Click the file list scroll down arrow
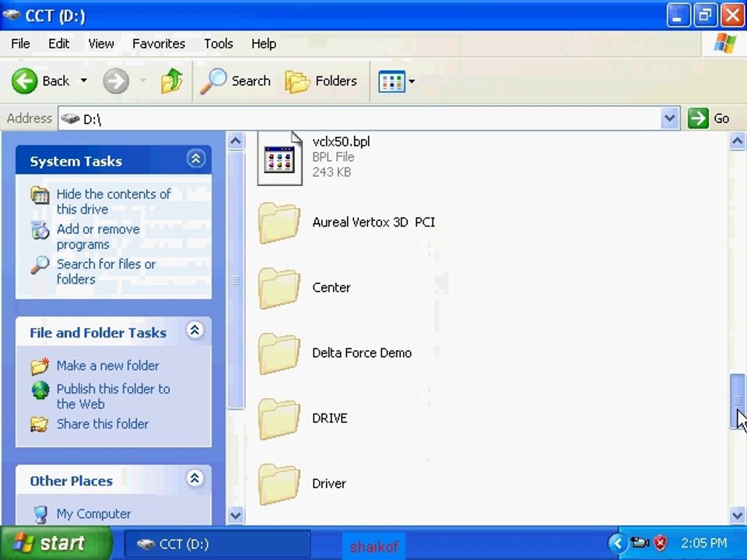747x560 pixels. coord(737,515)
